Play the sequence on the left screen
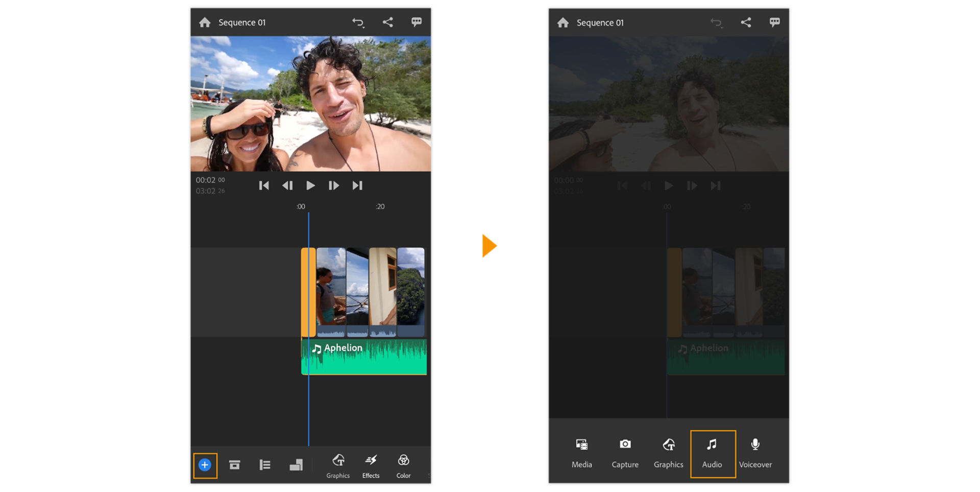980x492 pixels. click(x=310, y=185)
